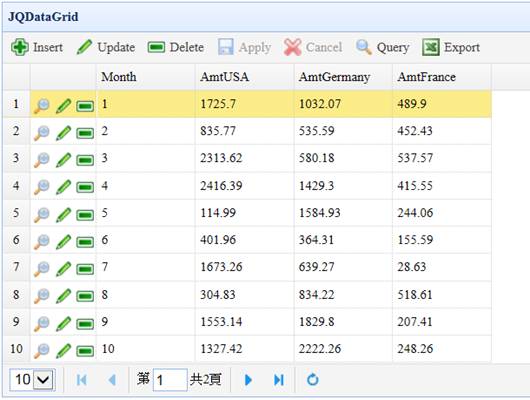Delete row 5 using green minus icon
This screenshot has width=530, height=400.
tap(85, 215)
